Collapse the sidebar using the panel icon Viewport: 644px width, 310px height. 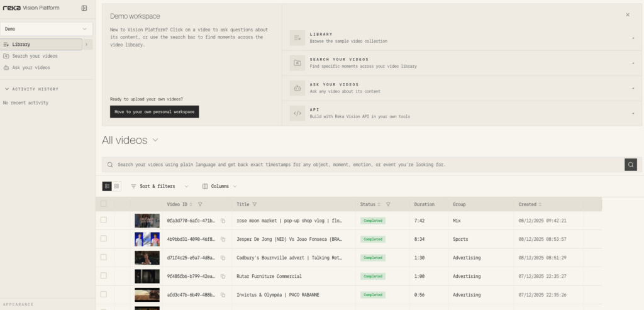pyautogui.click(x=84, y=8)
